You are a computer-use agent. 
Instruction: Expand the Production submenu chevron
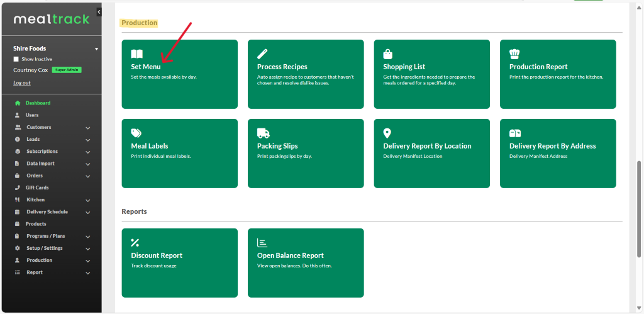pyautogui.click(x=88, y=261)
